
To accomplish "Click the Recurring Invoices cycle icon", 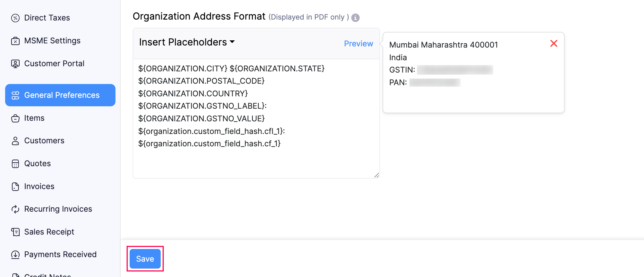I will tap(15, 209).
